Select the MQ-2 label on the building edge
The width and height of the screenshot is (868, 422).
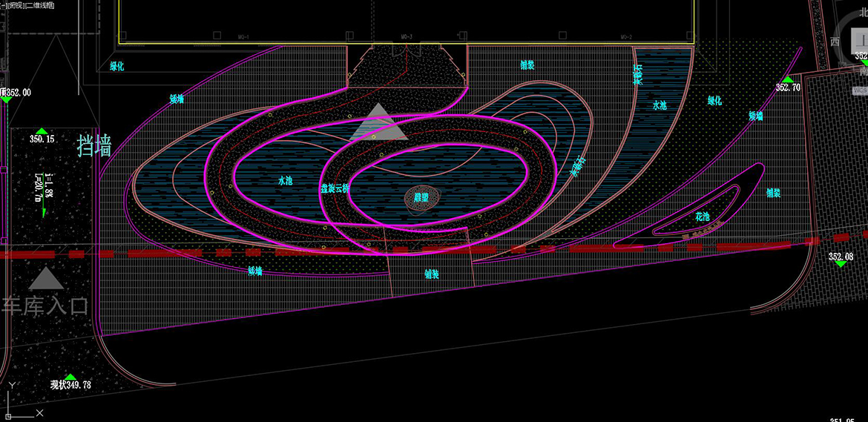coord(626,37)
